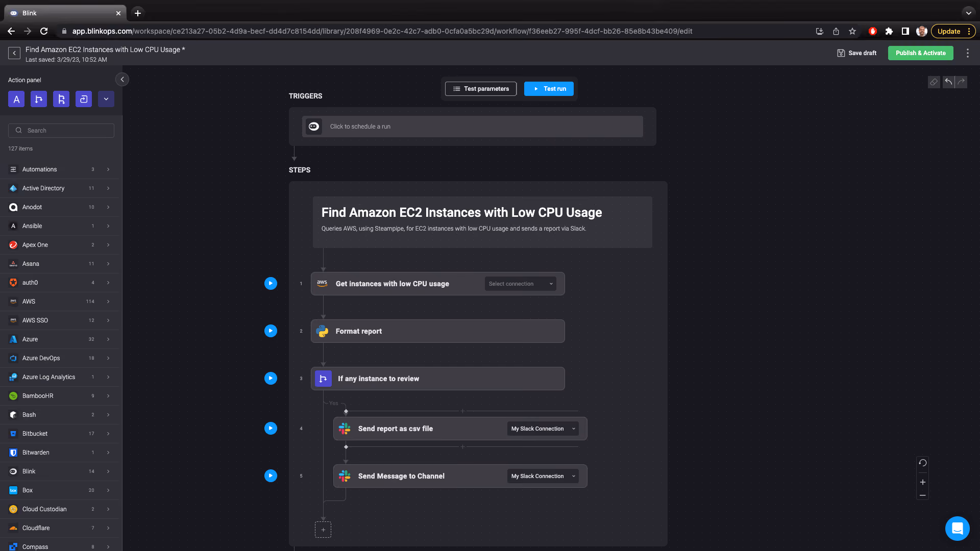Run Send Message to Channel step
The image size is (980, 551).
click(271, 476)
